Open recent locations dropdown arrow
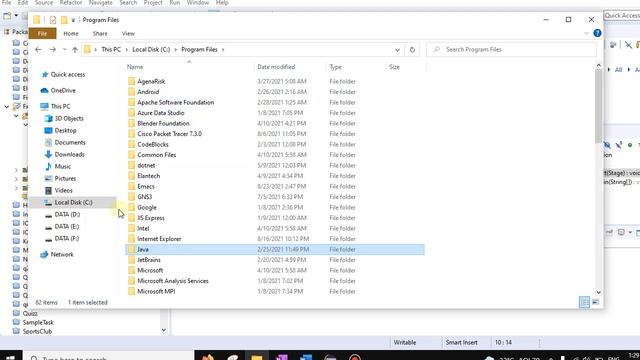 [x=64, y=49]
